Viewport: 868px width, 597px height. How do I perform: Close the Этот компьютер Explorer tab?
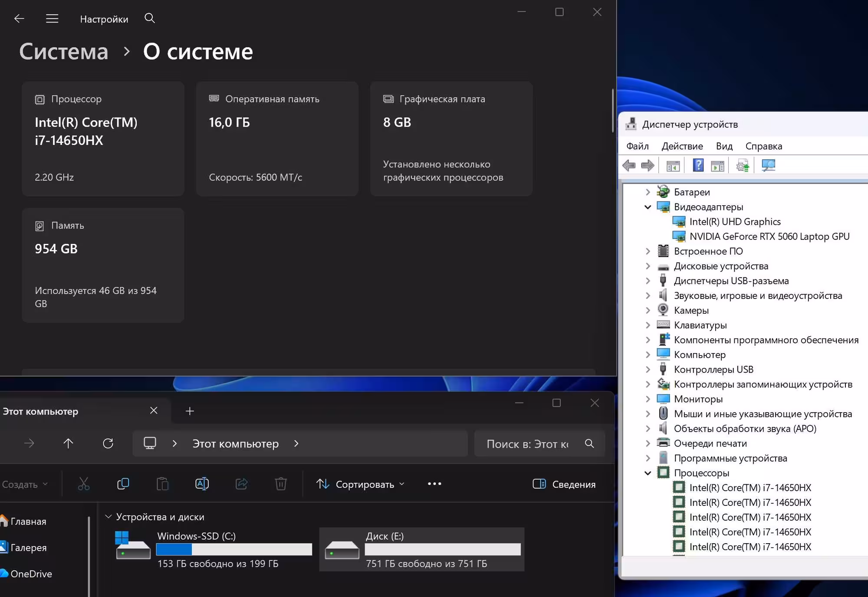tap(154, 410)
